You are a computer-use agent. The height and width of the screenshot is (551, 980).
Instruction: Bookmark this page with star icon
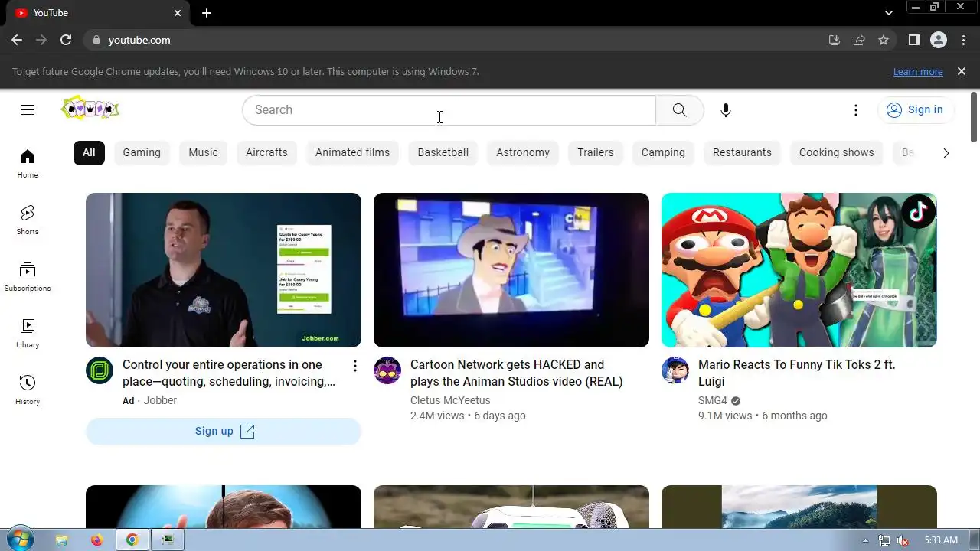[884, 40]
